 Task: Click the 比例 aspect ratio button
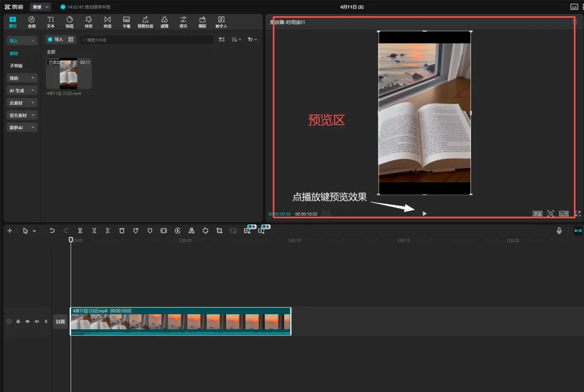564,214
